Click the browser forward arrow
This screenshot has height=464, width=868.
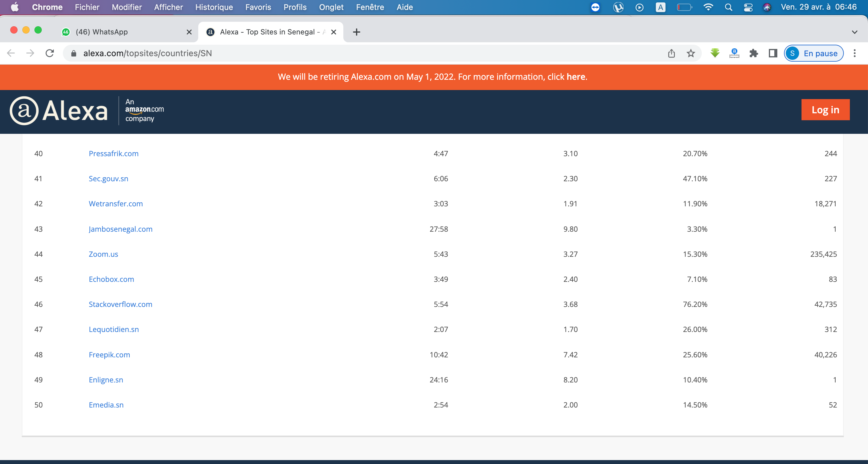coord(30,53)
